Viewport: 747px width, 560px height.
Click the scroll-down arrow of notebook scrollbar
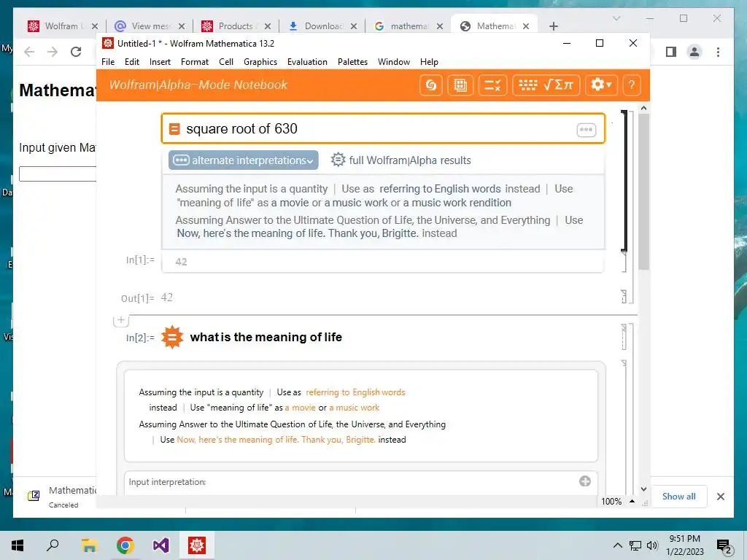(643, 489)
